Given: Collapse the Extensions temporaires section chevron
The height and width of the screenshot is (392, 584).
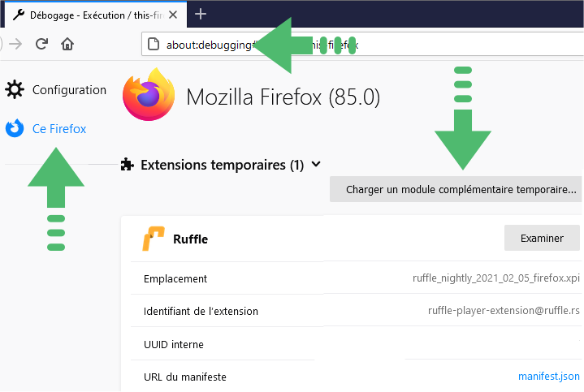Looking at the screenshot, I should pyautogui.click(x=316, y=164).
